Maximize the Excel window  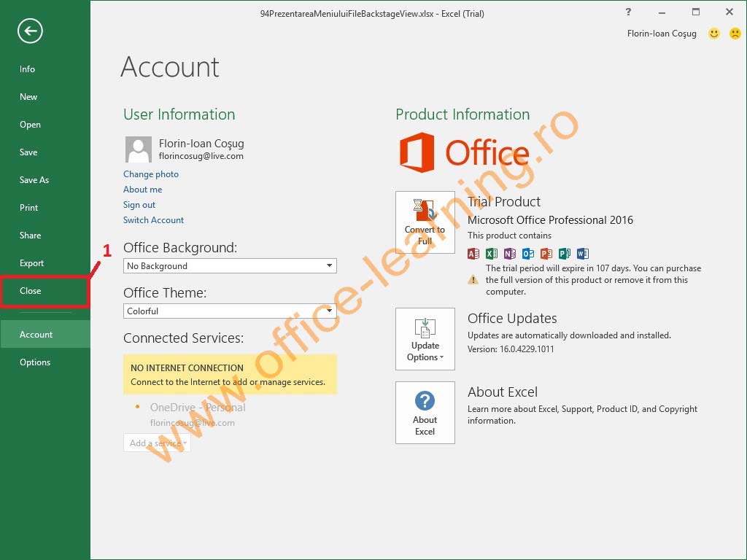pyautogui.click(x=696, y=12)
